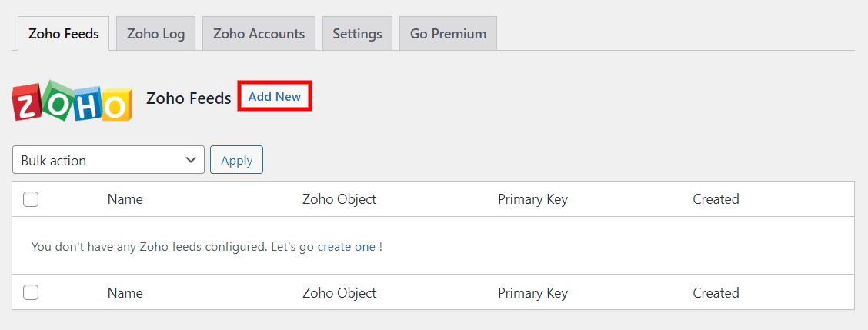Click the Zoho logo image
This screenshot has height=330, width=868.
click(72, 101)
